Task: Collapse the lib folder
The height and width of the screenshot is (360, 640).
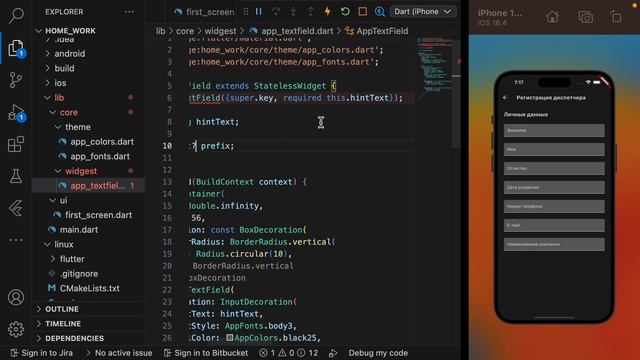Action: click(x=88, y=98)
